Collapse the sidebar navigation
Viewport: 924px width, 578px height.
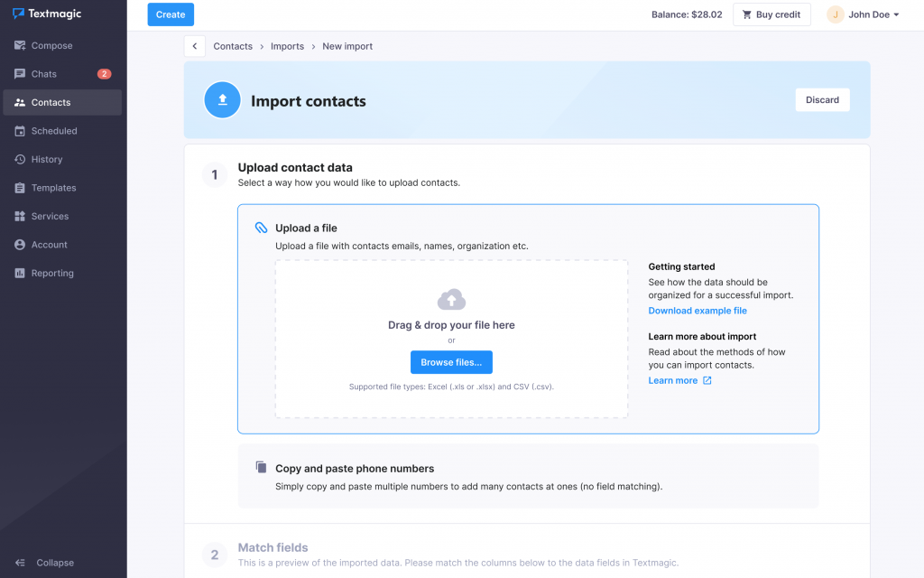[x=45, y=563]
